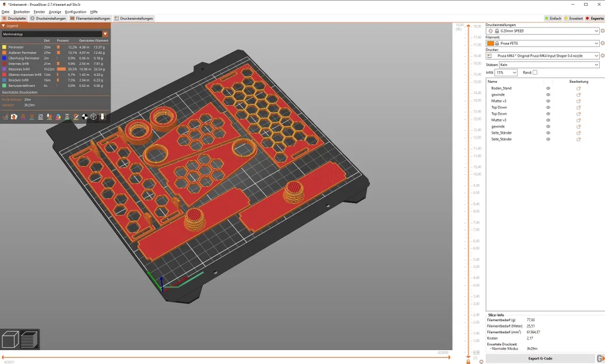Click the Kosten value 2,17
This screenshot has width=605, height=364.
click(x=530, y=338)
